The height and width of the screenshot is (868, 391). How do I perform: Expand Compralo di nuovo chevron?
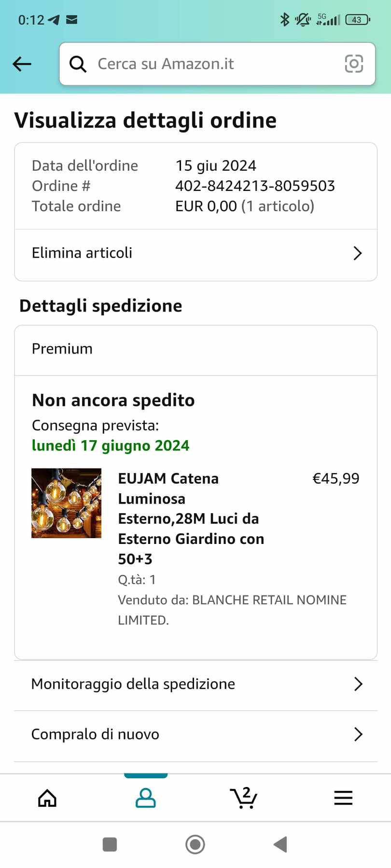pyautogui.click(x=358, y=734)
